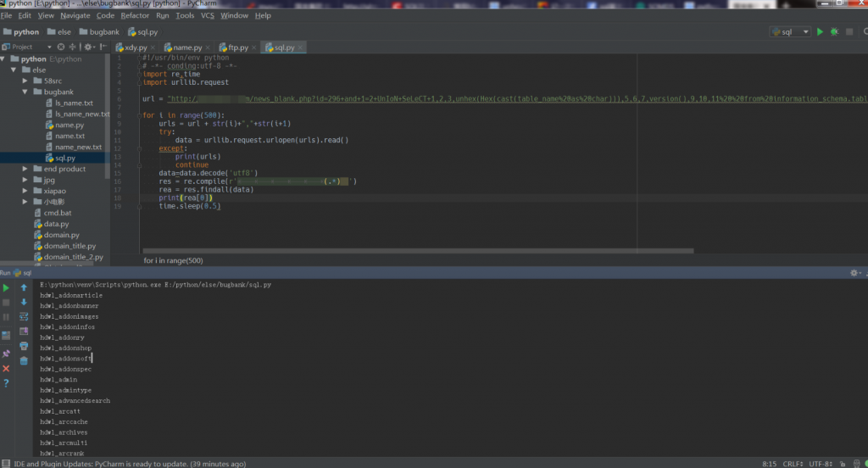
Task: Toggle soft-wrap in the Run console
Action: point(24,317)
